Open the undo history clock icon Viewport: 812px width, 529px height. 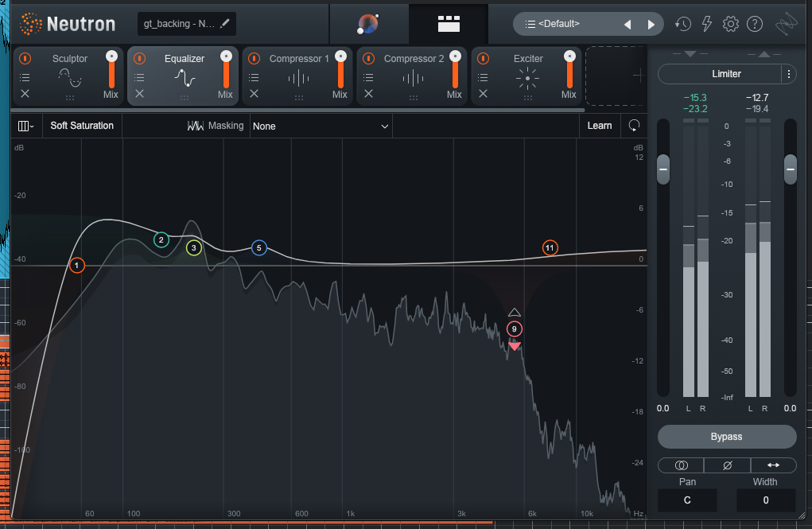[x=682, y=24]
